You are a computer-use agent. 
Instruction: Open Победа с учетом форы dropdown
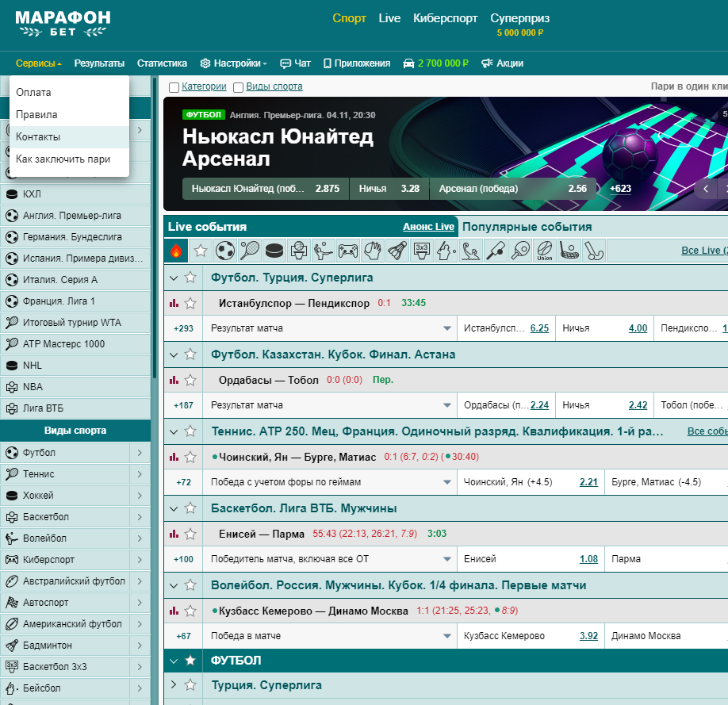pos(447,482)
